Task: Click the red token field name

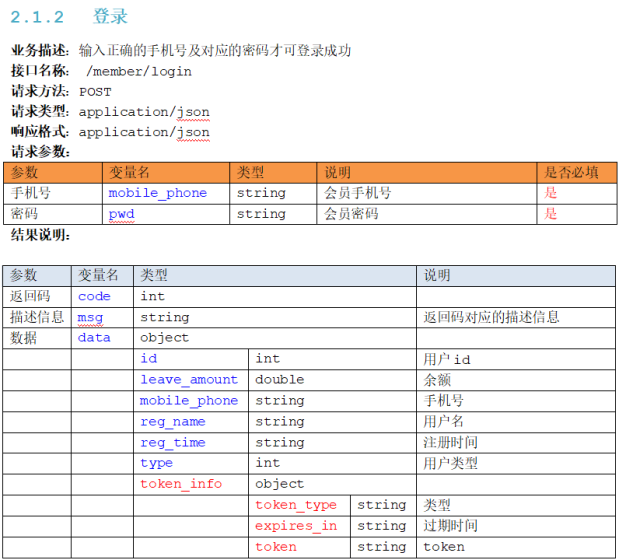Action: pos(276,547)
